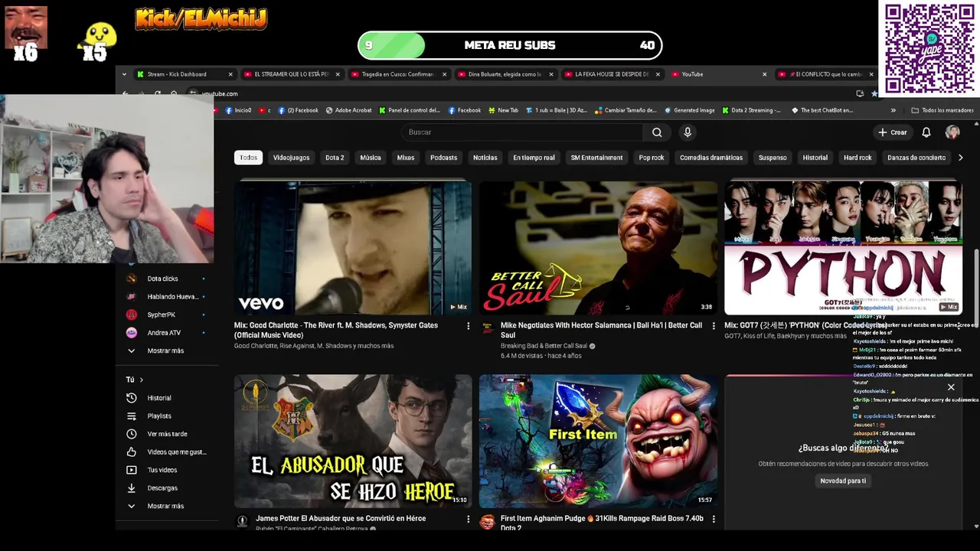Open the Better Call Saul video thumbnail
The height and width of the screenshot is (551, 980).
(598, 248)
